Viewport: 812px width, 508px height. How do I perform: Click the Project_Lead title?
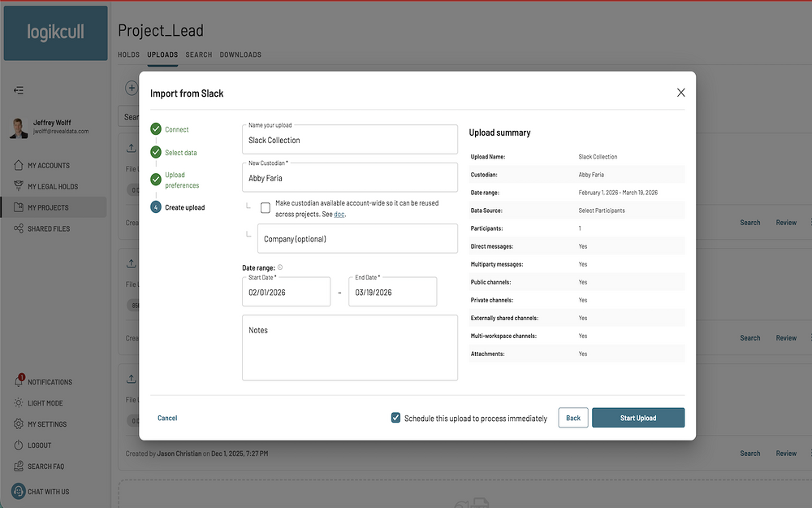(x=161, y=31)
